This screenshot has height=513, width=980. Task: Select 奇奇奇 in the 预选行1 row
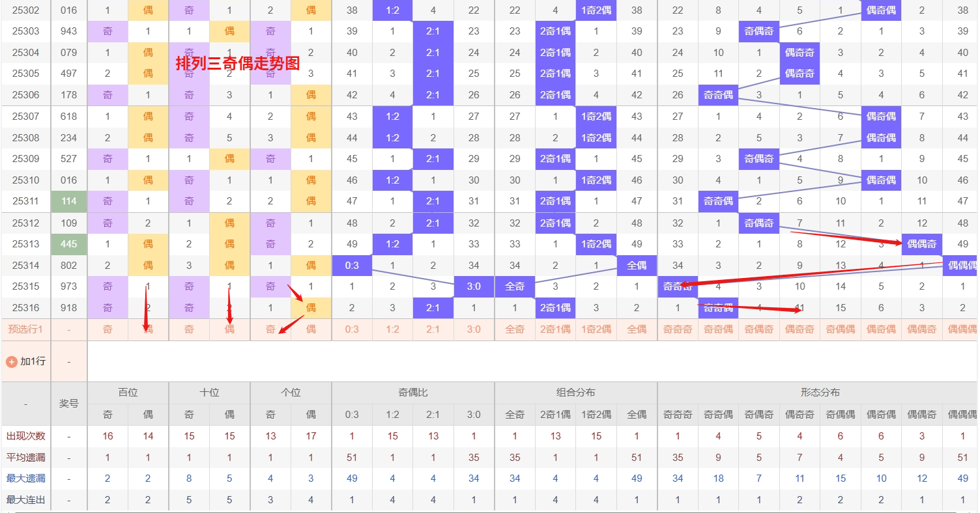click(678, 329)
